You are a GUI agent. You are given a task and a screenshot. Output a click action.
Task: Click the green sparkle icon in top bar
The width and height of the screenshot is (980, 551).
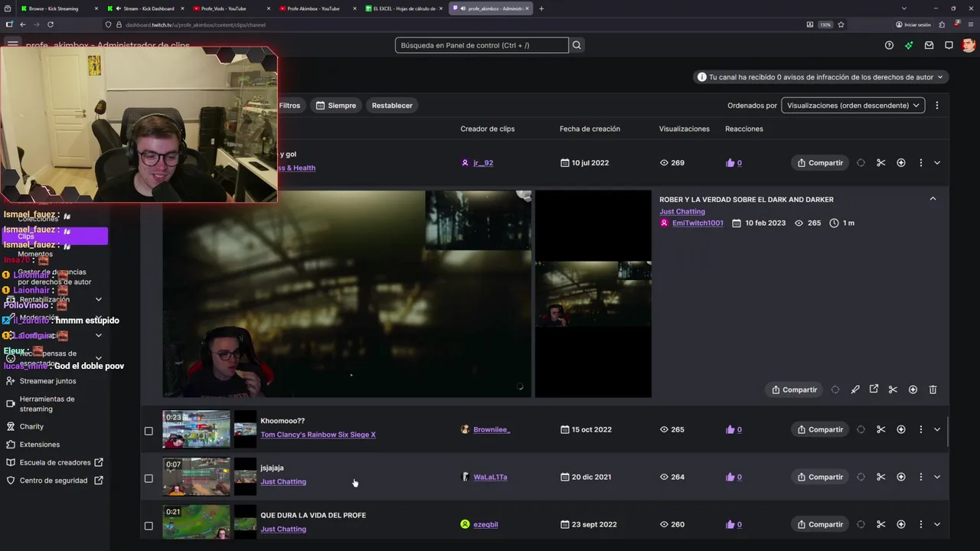pos(909,45)
